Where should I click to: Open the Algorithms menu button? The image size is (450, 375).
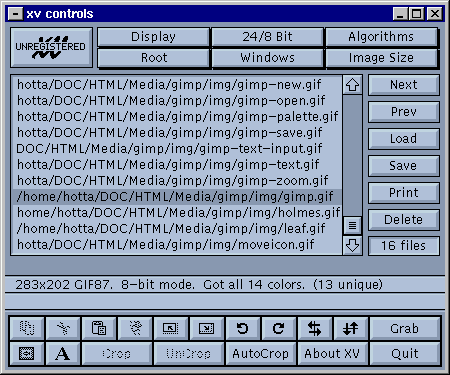coord(381,37)
